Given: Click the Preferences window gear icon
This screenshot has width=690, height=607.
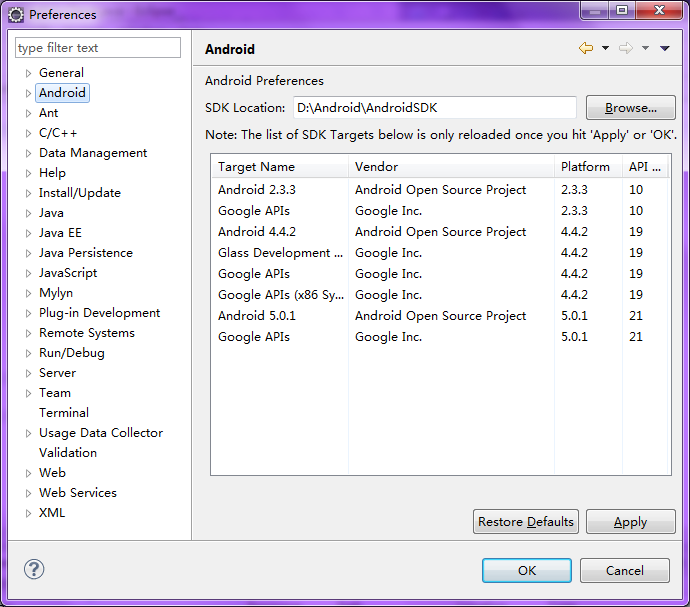Looking at the screenshot, I should coord(16,15).
